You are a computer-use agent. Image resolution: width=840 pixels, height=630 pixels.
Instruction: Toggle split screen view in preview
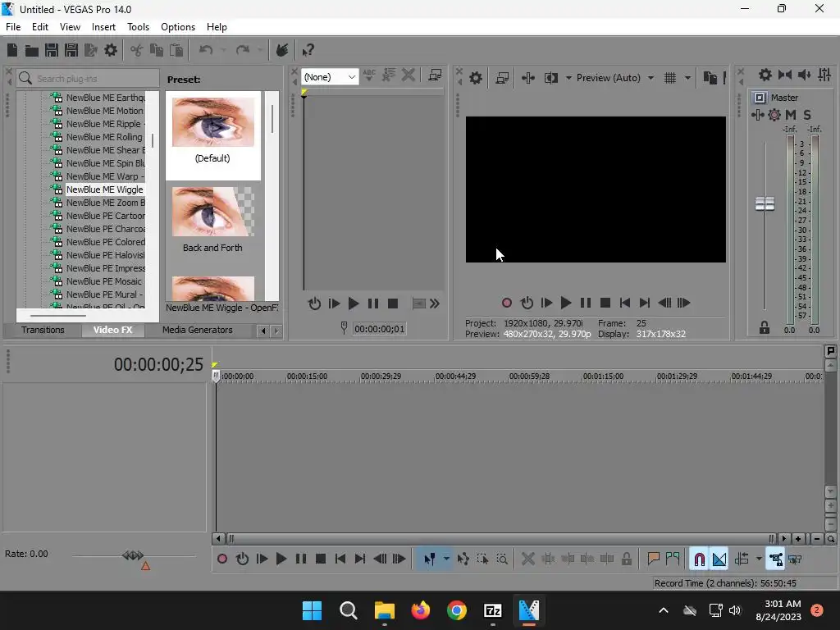550,78
